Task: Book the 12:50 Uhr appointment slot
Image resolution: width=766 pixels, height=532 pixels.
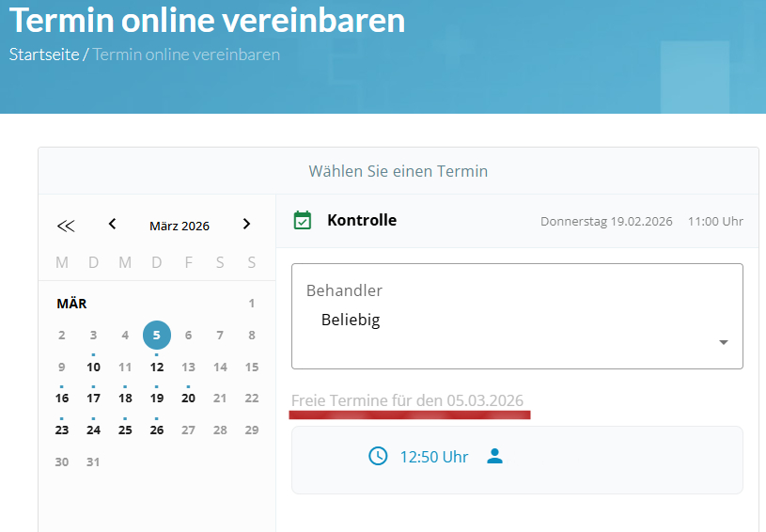Action: coord(433,458)
